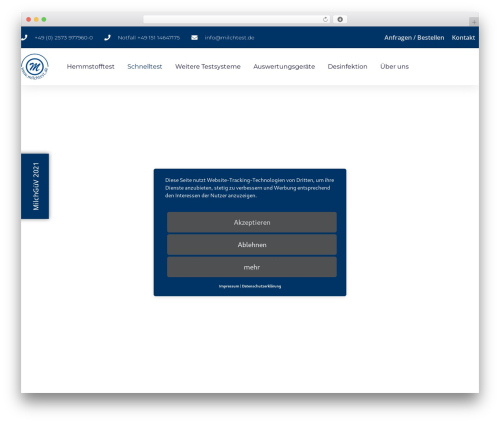Screen dimensions: 500x423
Task: Click the milchtest logo
Action: tap(35, 67)
